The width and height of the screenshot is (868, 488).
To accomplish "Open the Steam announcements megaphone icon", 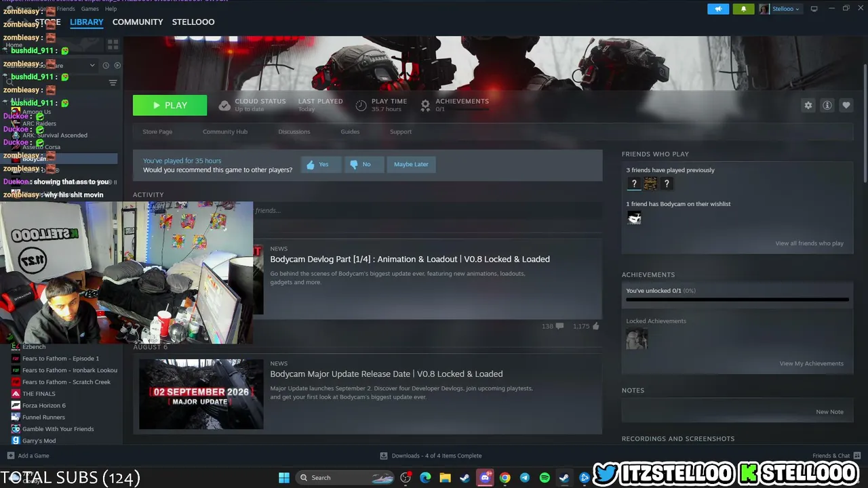I will [718, 9].
